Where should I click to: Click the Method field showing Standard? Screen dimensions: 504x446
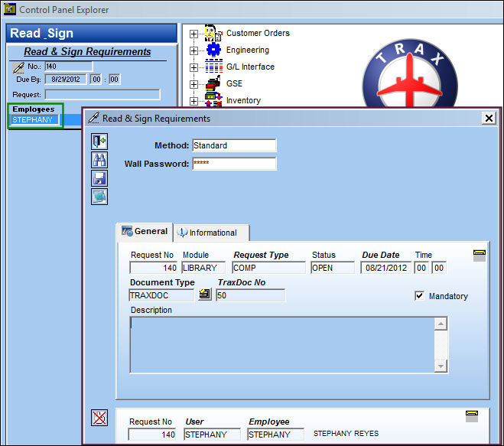pos(234,145)
